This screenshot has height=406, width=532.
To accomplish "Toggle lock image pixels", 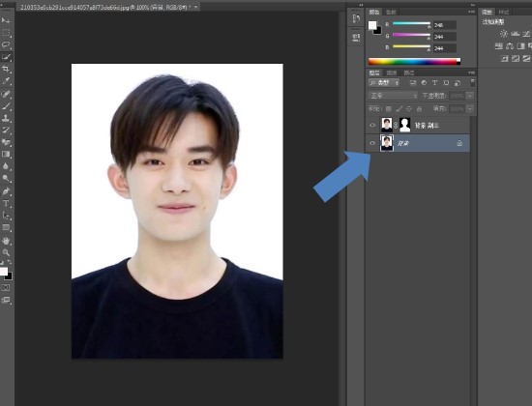I will tap(399, 109).
